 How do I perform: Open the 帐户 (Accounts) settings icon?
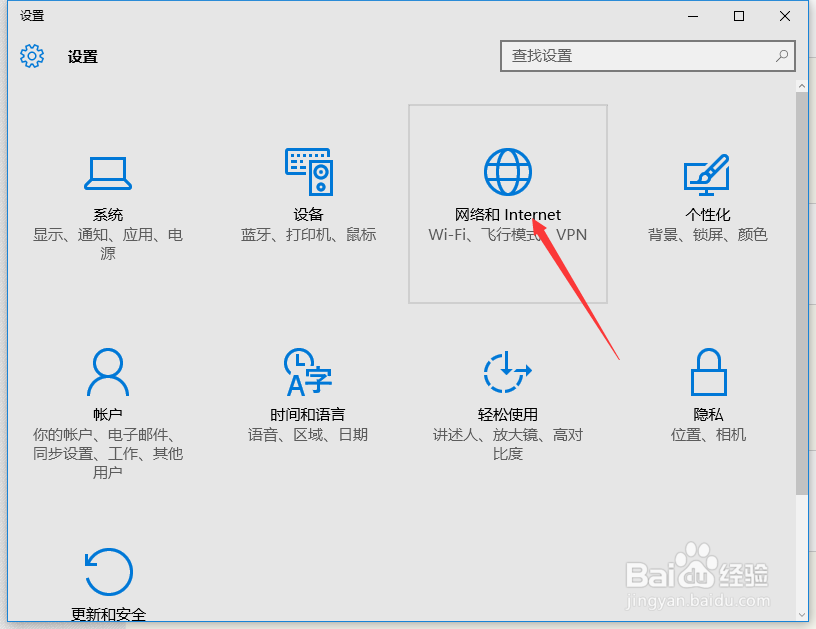(x=108, y=372)
